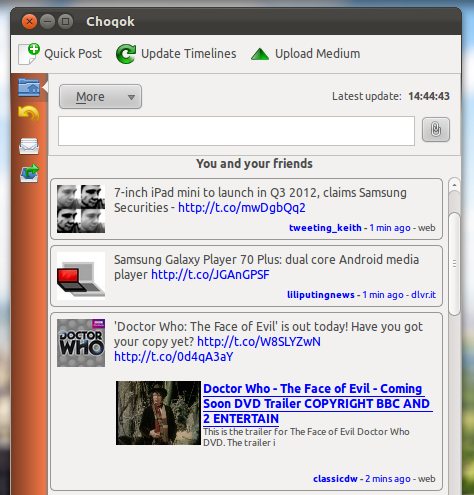Click the timeline scrollbar up arrow
This screenshot has height=495, width=474.
click(454, 185)
